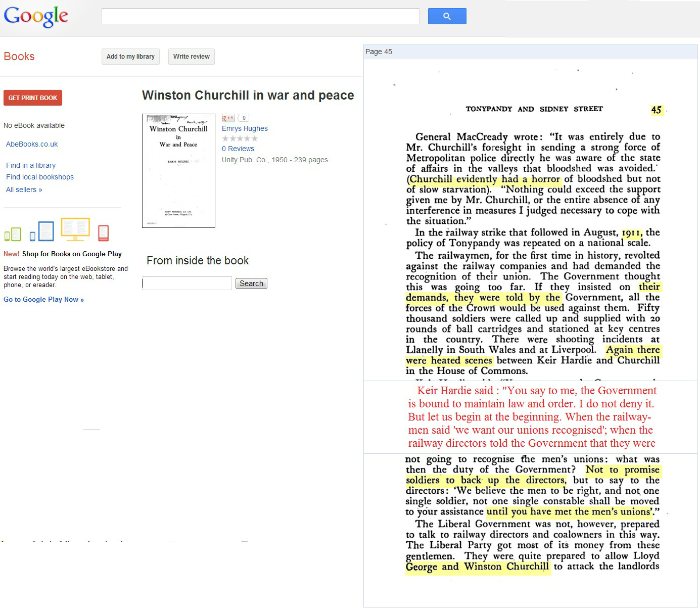Click the Search inside book button
The height and width of the screenshot is (608, 700).
tap(251, 284)
